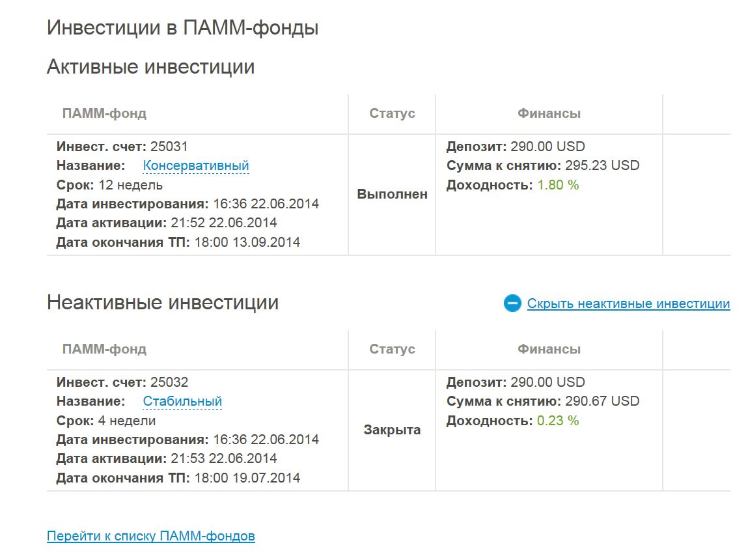This screenshot has width=748, height=560.
Task: Click the Статус header in inactive table
Action: (392, 349)
